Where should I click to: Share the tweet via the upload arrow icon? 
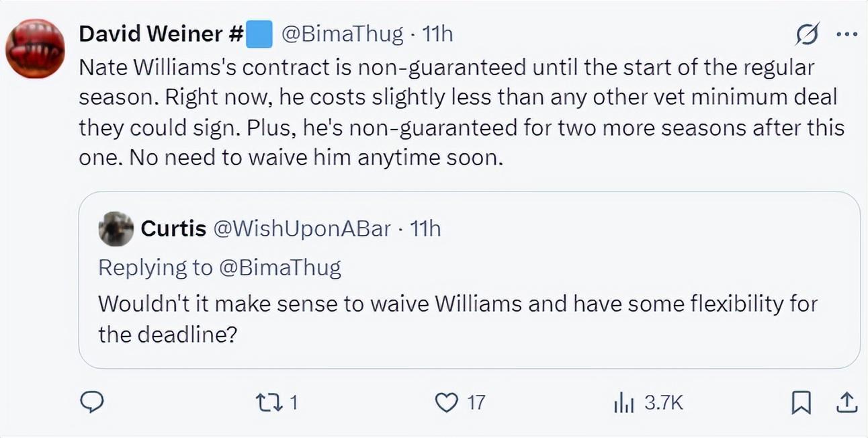pyautogui.click(x=847, y=402)
